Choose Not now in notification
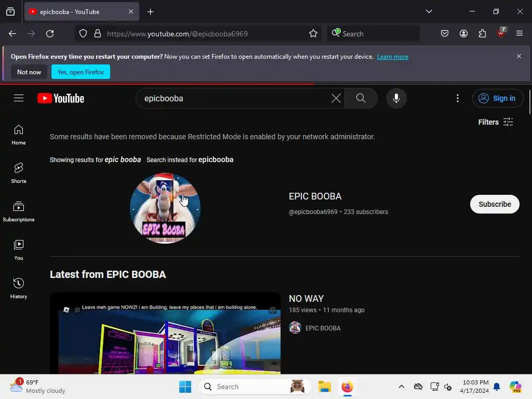Screen dimensions: 532x399 (29, 72)
